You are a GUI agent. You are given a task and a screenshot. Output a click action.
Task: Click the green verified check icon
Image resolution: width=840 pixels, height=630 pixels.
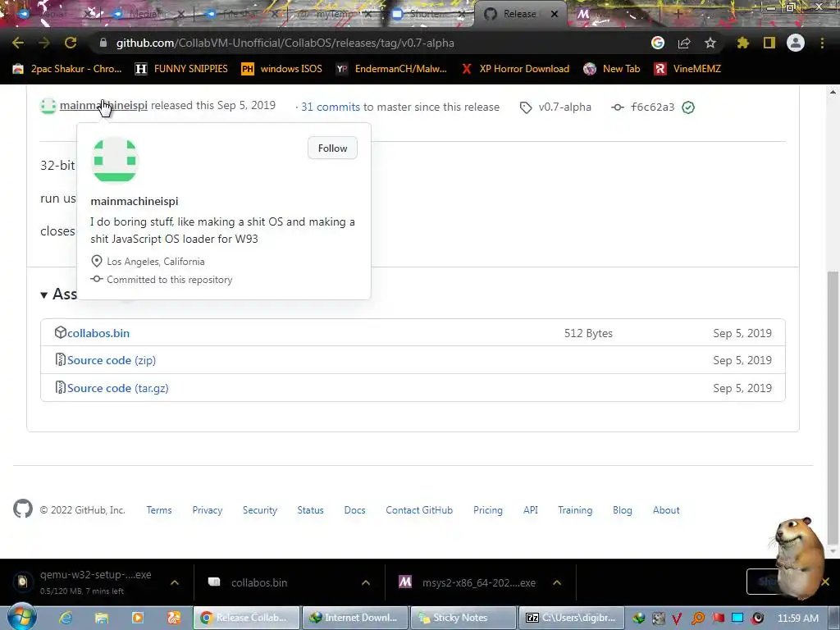point(688,107)
